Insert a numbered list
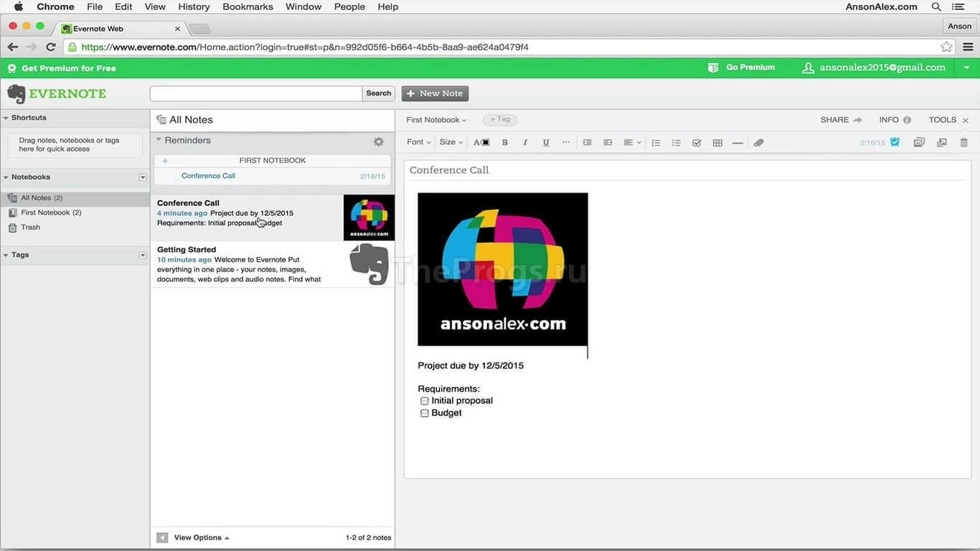 656,143
